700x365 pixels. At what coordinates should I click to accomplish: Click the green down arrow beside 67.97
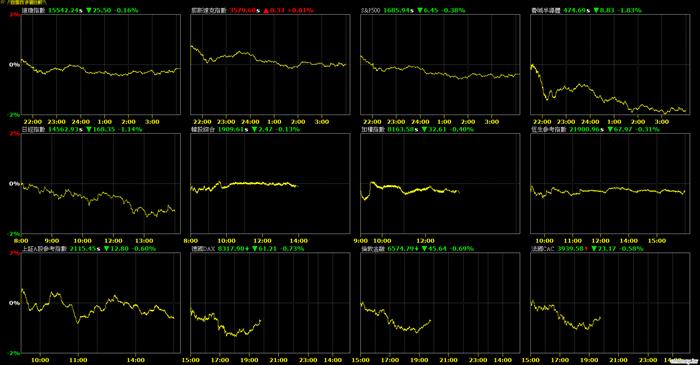(x=610, y=129)
